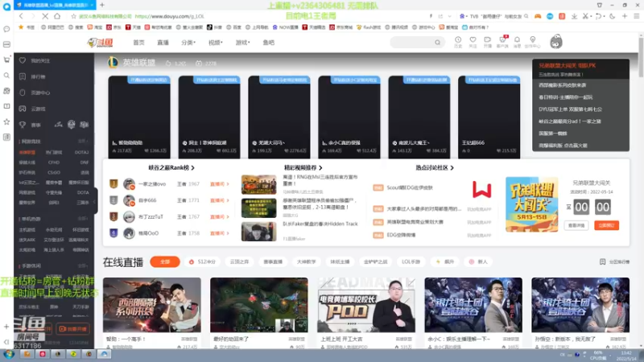Click the chat bubble icon in browser sidebar
The image size is (644, 362).
[x=6, y=29]
